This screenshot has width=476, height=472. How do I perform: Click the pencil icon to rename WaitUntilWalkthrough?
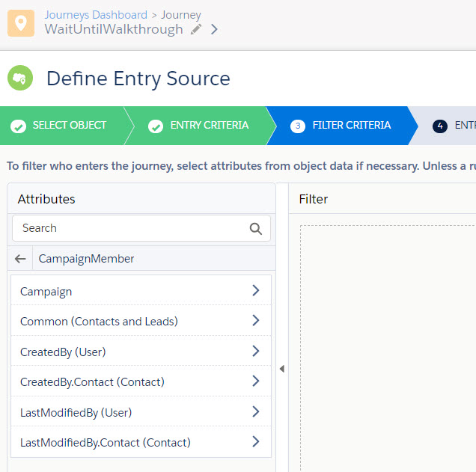[x=196, y=30]
